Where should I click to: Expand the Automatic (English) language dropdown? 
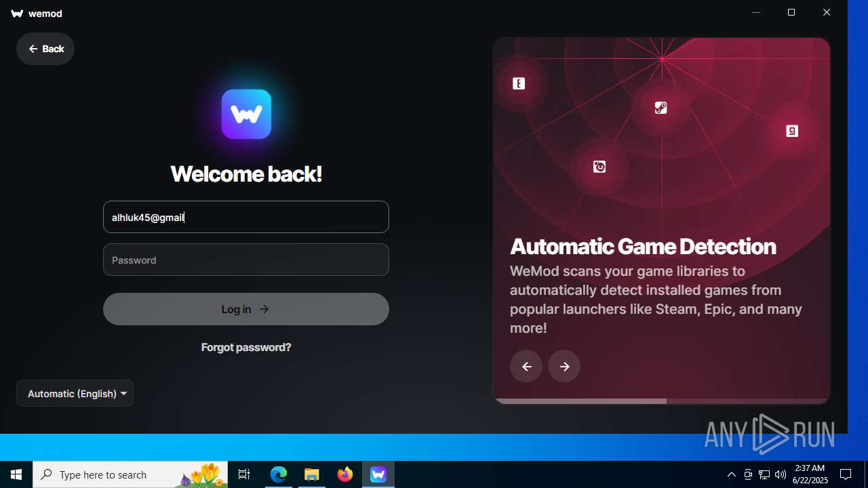click(75, 393)
